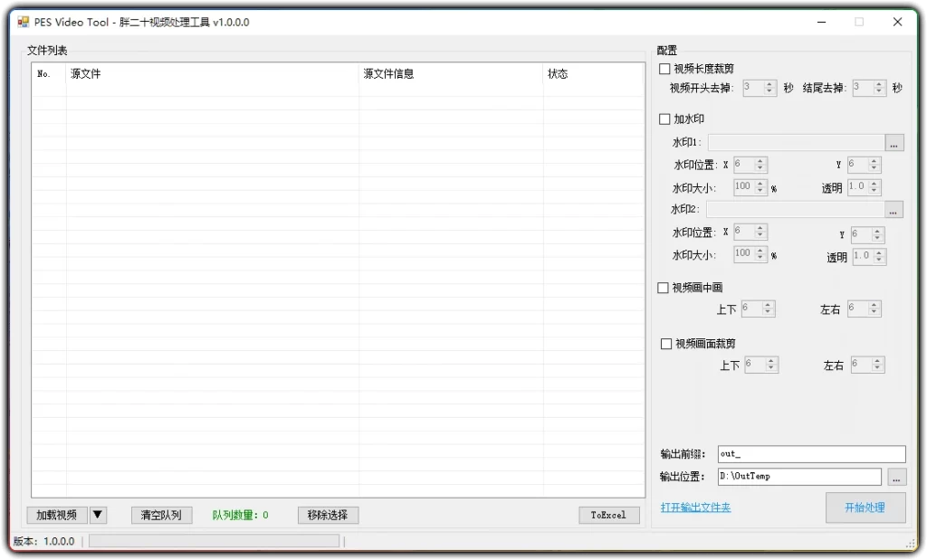The width and height of the screenshot is (927, 560).
Task: Click 水印1 position X spinner
Action: coord(750,165)
